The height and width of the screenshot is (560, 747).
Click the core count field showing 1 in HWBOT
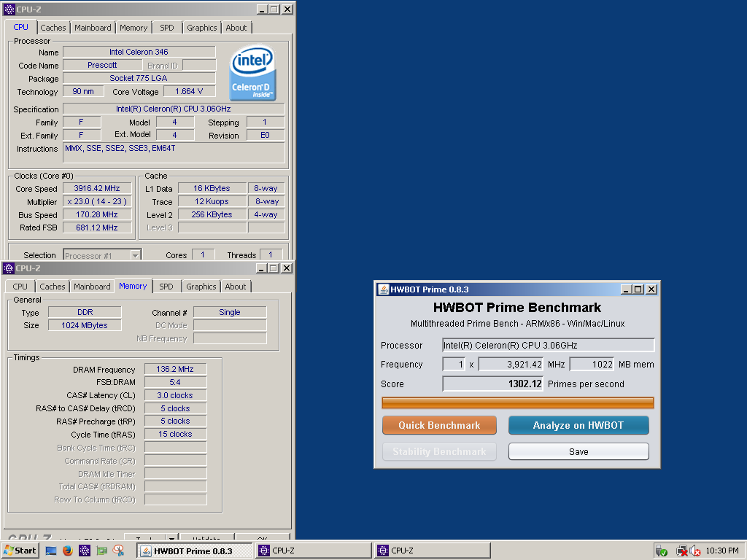(x=454, y=365)
